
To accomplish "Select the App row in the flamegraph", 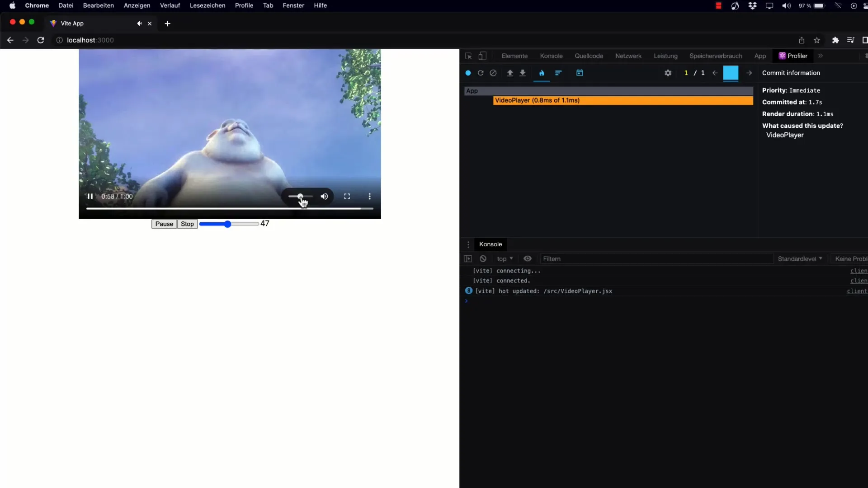I will coord(609,91).
